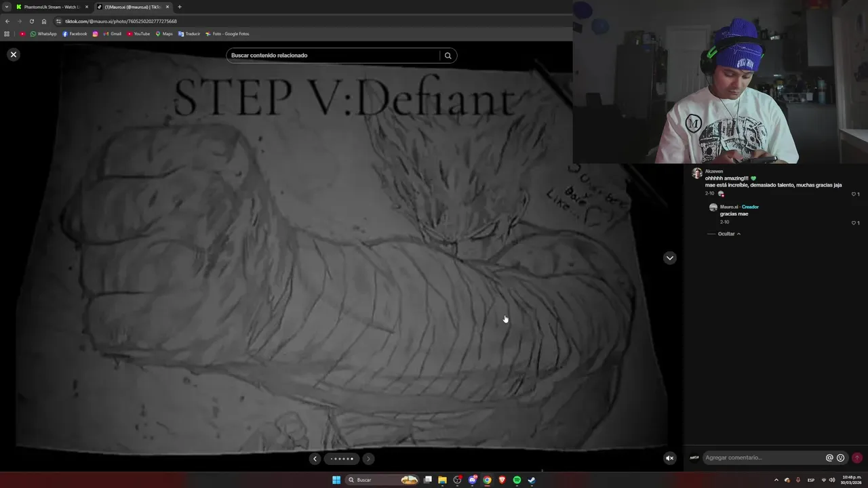Open the clock and calendar flyout
The image size is (868, 488).
(x=852, y=480)
